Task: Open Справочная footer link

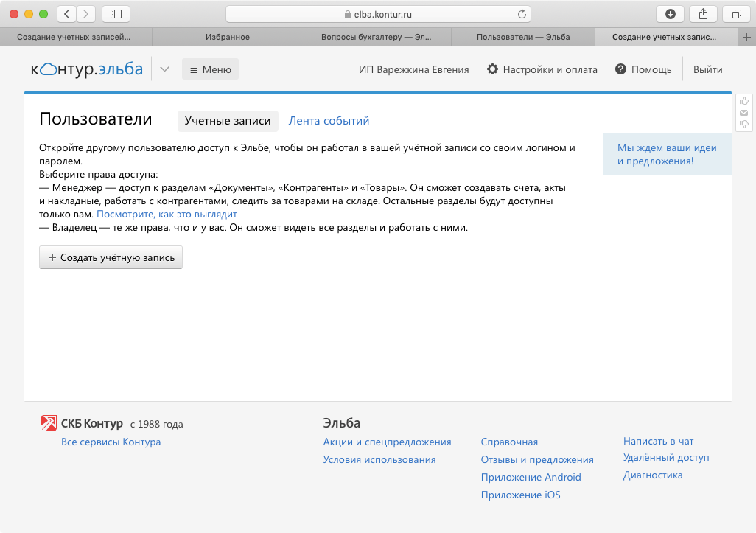Action: (509, 442)
